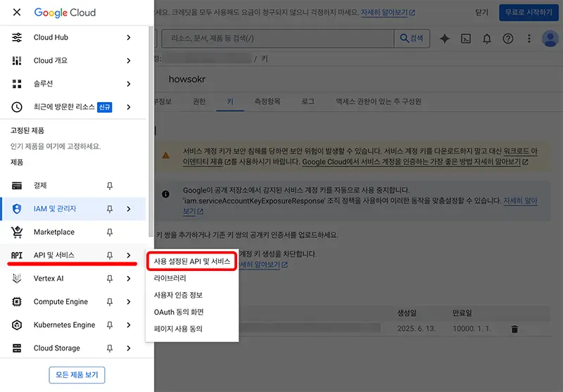
Task: Click 닫기 on the top banner
Action: click(482, 13)
